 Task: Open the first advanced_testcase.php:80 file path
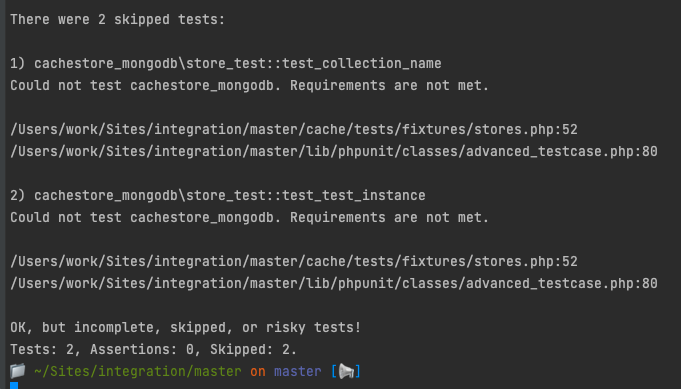(x=334, y=152)
